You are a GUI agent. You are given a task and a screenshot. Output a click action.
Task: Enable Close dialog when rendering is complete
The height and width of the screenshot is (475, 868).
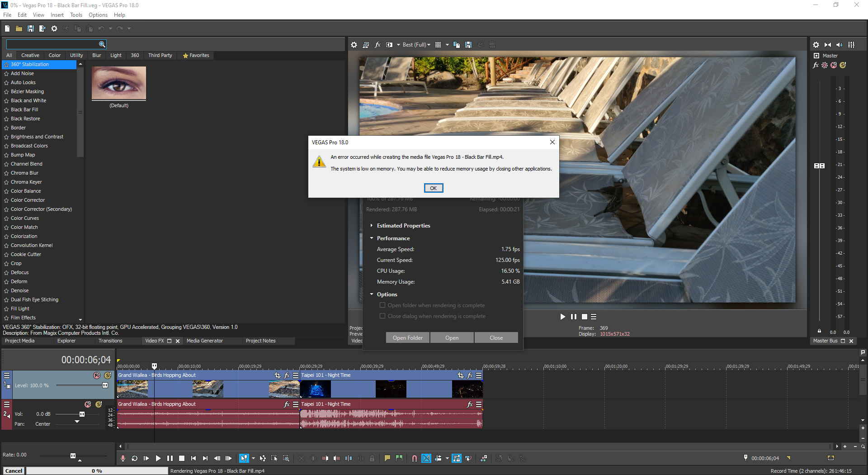pyautogui.click(x=382, y=316)
